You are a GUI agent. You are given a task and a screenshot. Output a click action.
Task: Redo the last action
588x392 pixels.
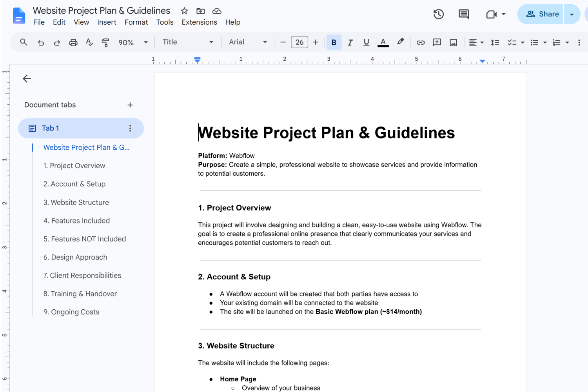click(x=57, y=42)
